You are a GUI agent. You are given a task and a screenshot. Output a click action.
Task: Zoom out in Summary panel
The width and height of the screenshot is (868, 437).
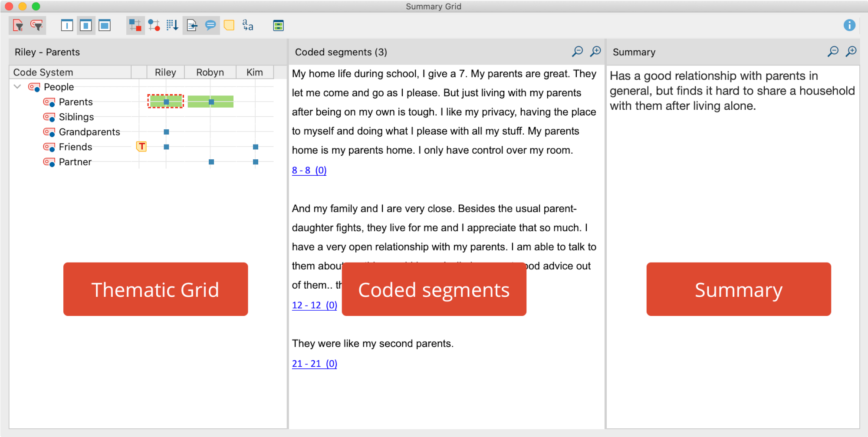(833, 52)
